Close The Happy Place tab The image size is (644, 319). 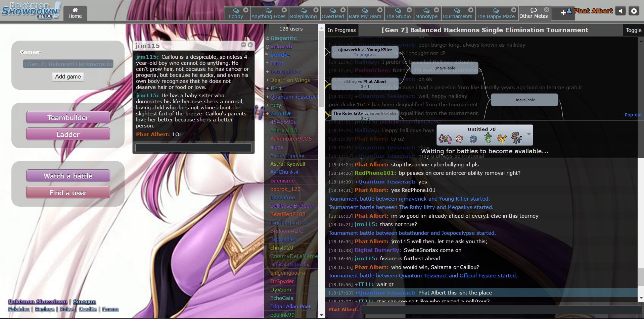coord(513,10)
